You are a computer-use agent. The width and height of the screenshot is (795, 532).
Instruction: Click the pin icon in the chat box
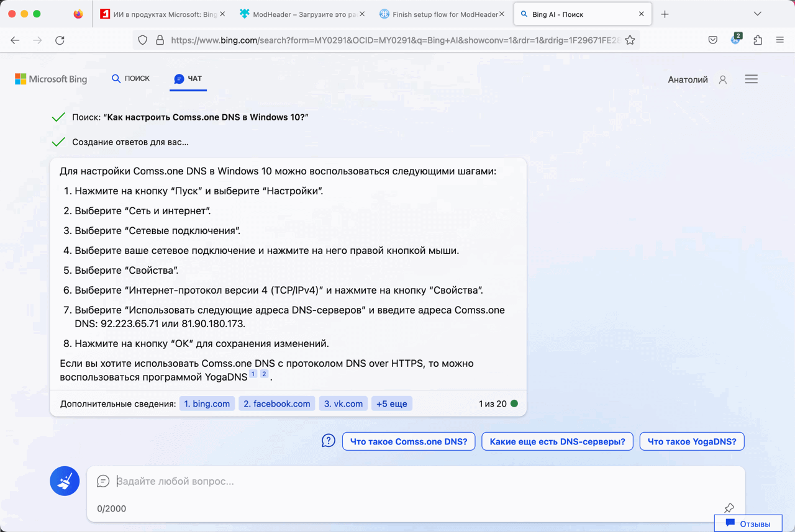pos(729,508)
